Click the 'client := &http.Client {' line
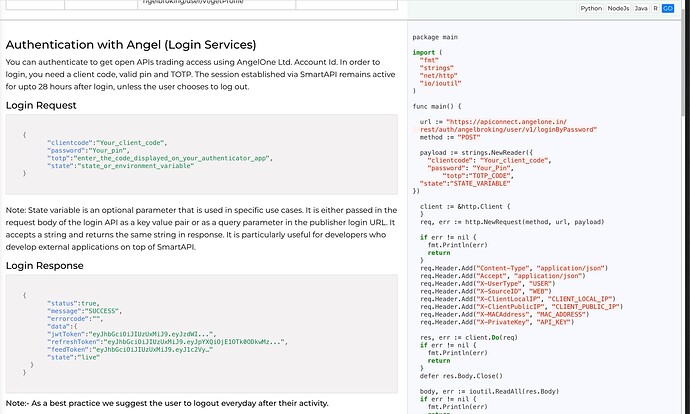690x414 pixels. [465, 206]
